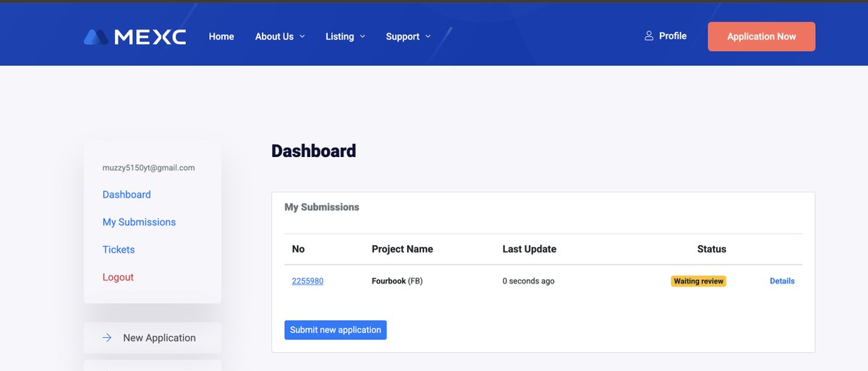Click Submit new application button

click(336, 330)
